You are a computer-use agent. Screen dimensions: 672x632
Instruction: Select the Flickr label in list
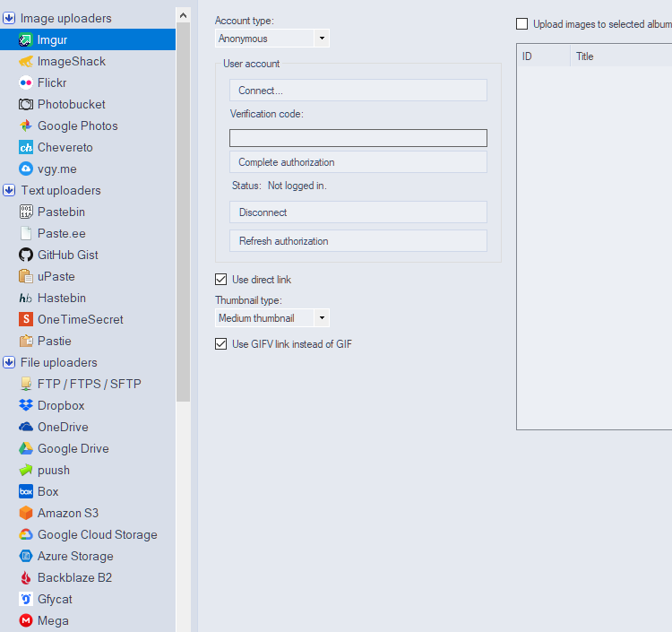click(52, 82)
